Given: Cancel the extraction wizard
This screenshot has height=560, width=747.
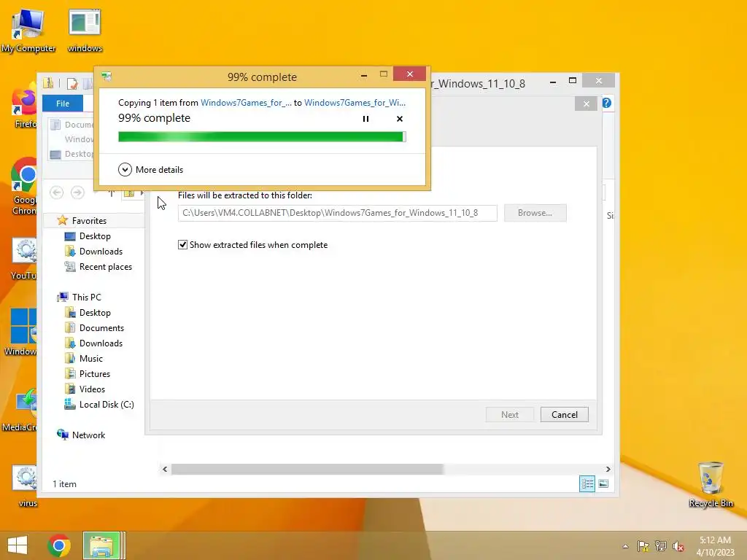Looking at the screenshot, I should coord(565,414).
